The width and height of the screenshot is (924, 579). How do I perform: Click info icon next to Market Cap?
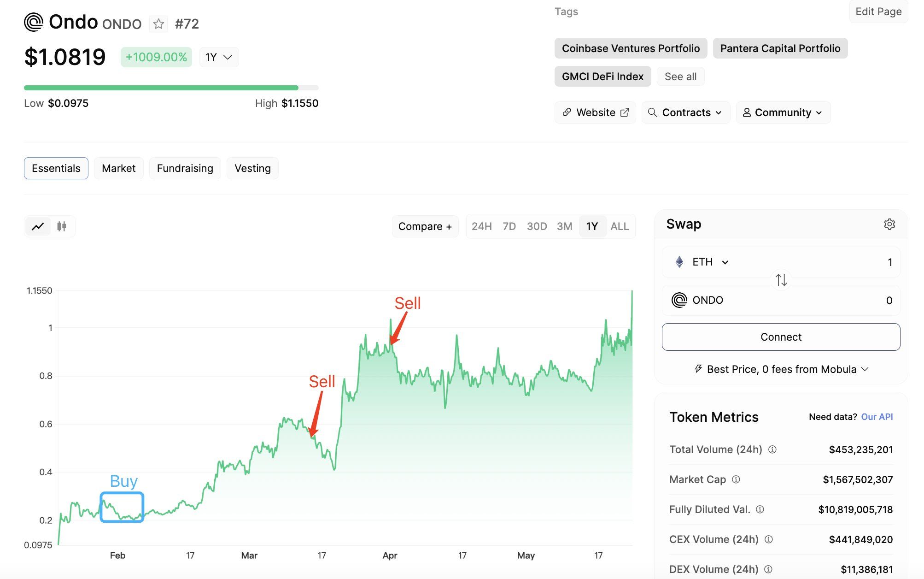[x=736, y=479]
